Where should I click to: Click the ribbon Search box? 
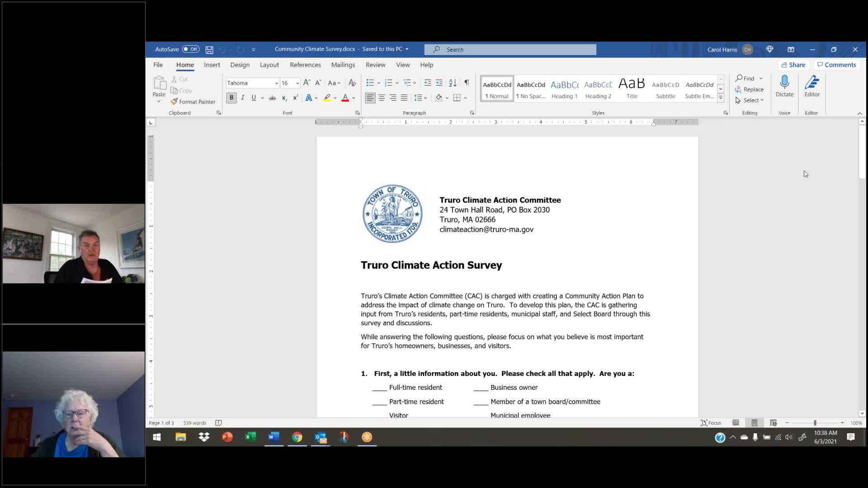pos(510,50)
